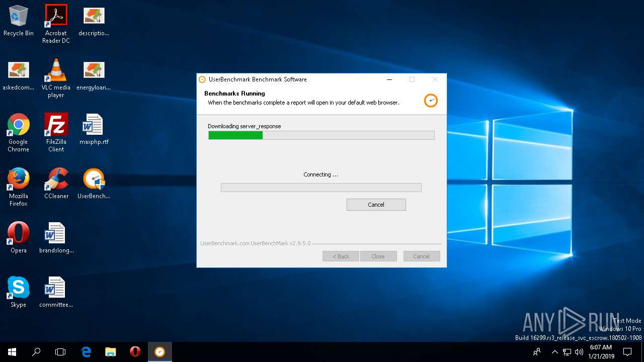Open the Skype desktop shortcut
The image size is (644, 362).
click(18, 293)
